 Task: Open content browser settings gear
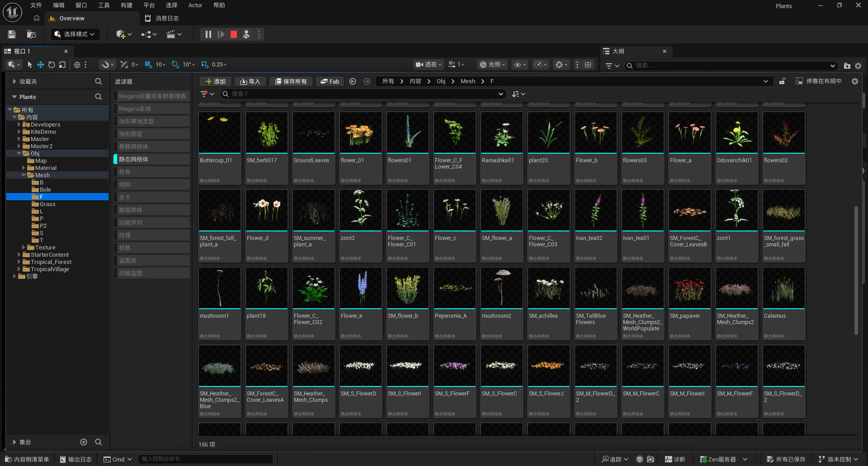[x=854, y=81]
